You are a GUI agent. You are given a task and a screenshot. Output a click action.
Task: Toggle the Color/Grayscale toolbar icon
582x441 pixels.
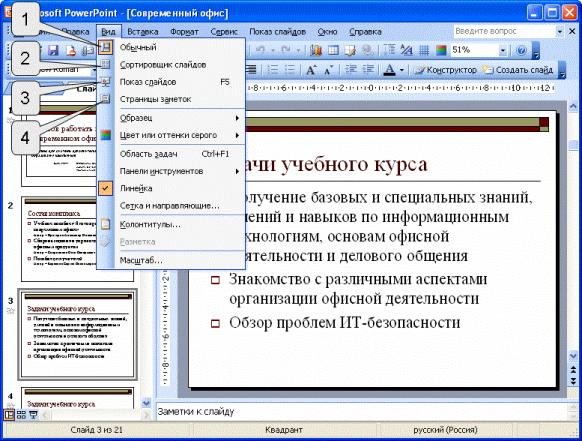tap(441, 50)
